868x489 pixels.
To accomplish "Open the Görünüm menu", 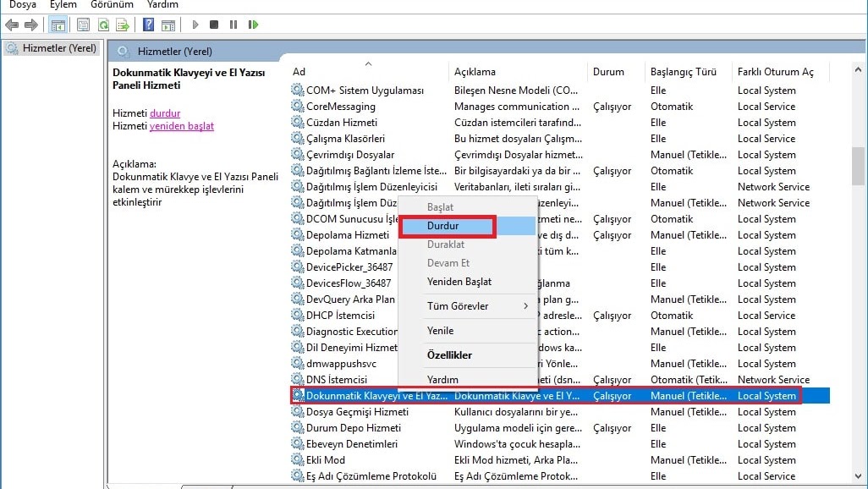I will click(x=112, y=4).
